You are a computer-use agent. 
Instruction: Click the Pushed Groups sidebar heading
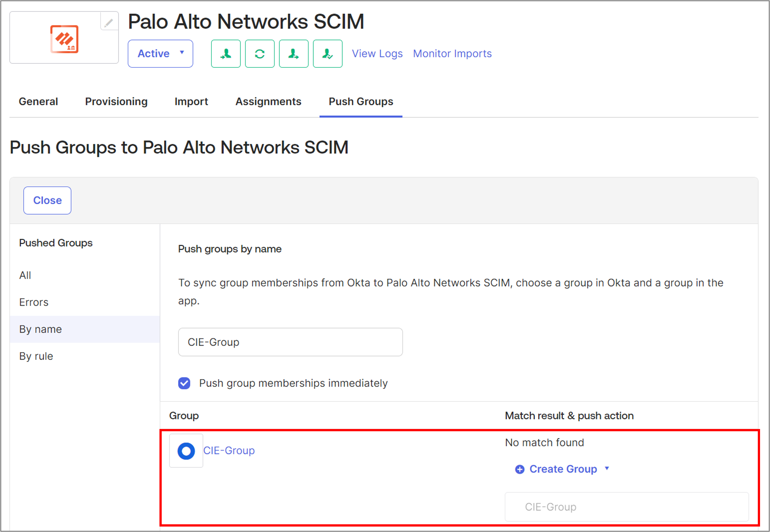56,243
